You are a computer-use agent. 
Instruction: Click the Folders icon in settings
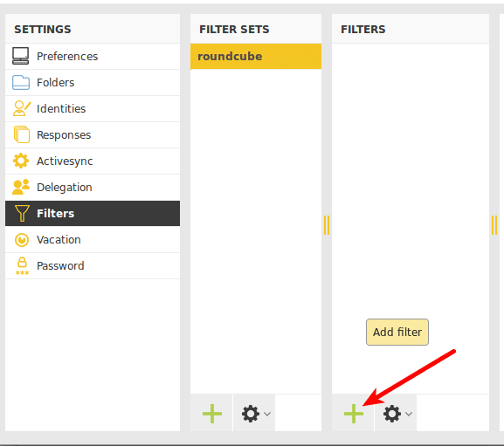click(21, 82)
